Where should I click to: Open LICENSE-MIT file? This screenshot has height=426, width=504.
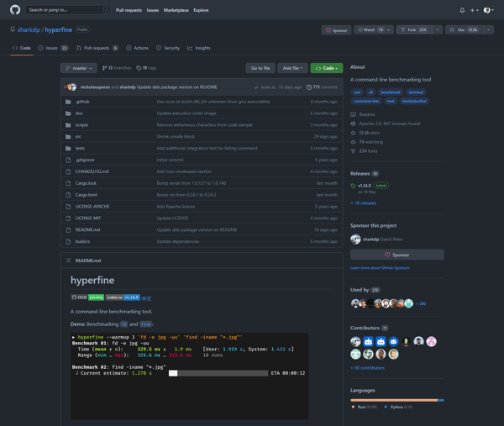(88, 218)
